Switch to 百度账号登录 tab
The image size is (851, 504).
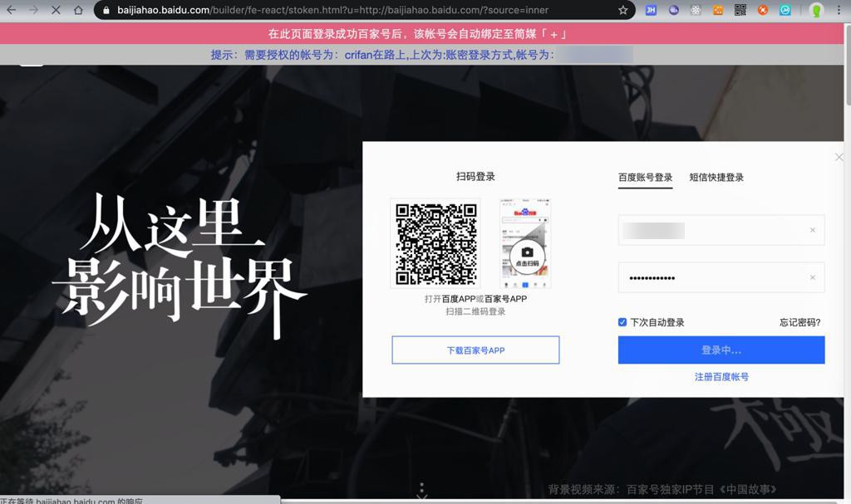pos(645,177)
